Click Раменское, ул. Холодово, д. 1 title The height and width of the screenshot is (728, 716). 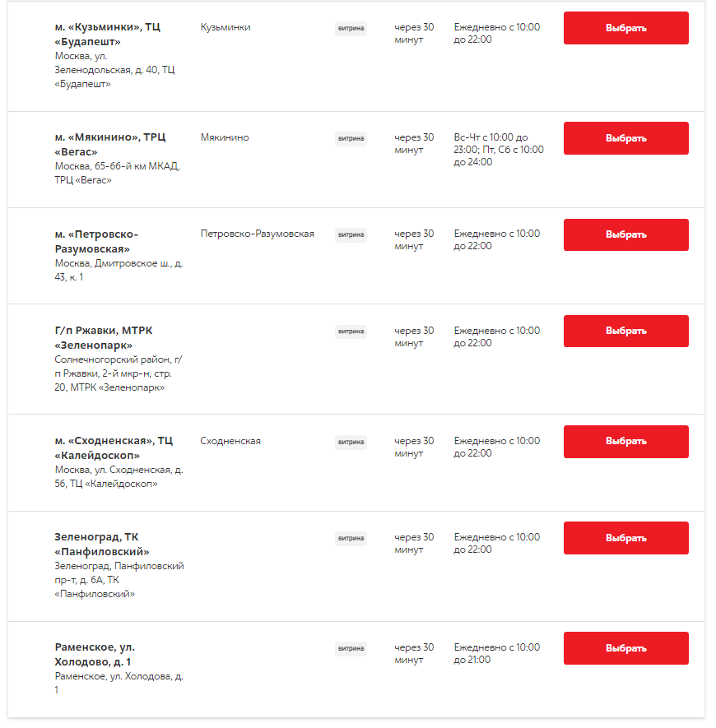[95, 654]
